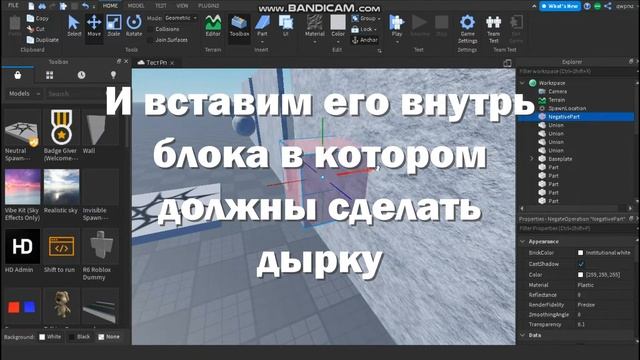Open Toolbox Recent clock tab
The image size is (640, 360).
pos(81,75)
